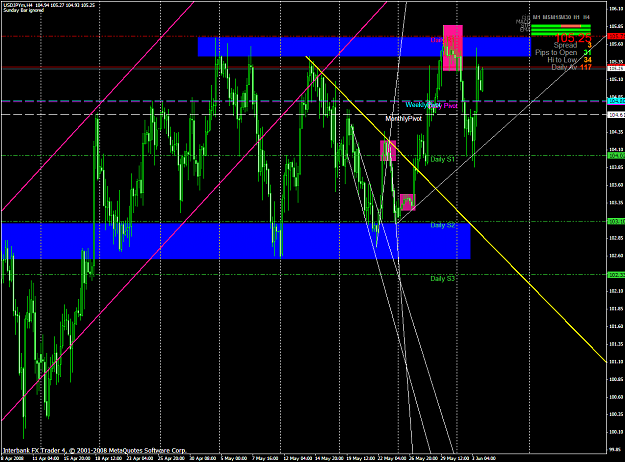Click the '5 May 00:00' time axis label

(234, 458)
